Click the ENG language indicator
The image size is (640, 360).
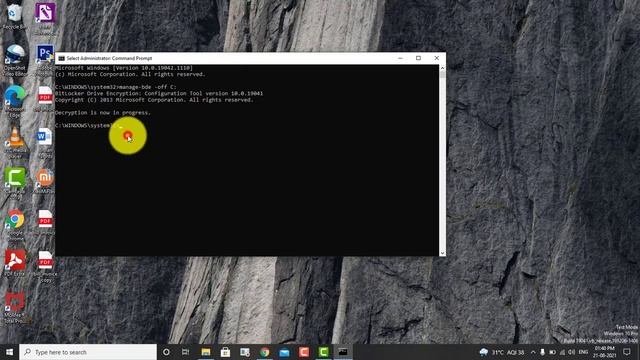tap(583, 352)
